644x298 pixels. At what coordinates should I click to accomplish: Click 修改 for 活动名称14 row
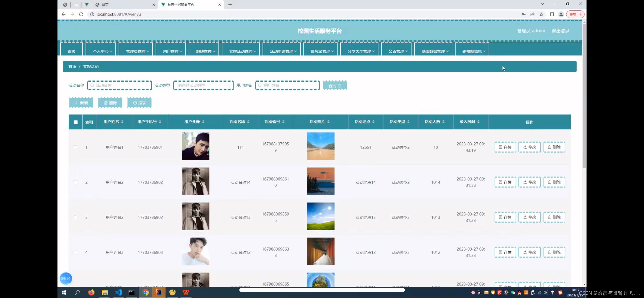(530, 182)
